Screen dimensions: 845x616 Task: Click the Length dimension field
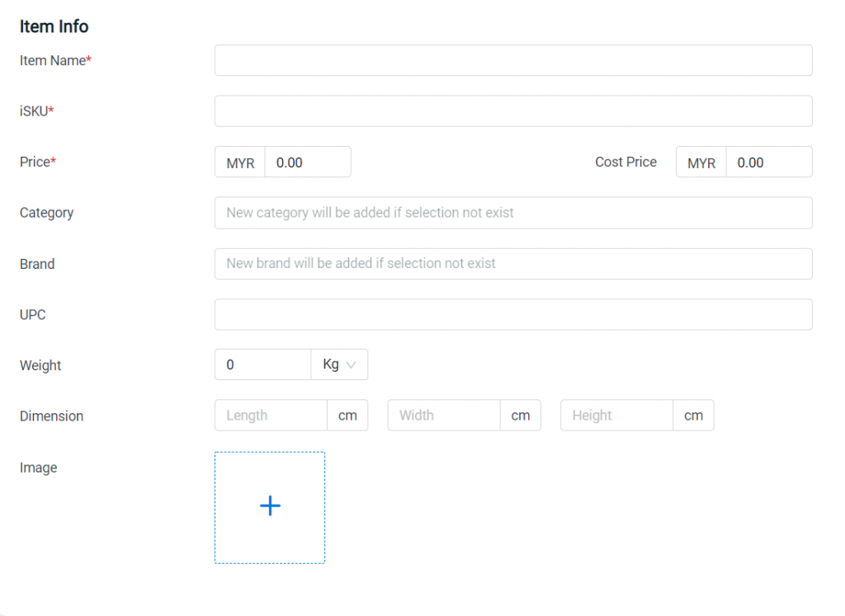[270, 415]
